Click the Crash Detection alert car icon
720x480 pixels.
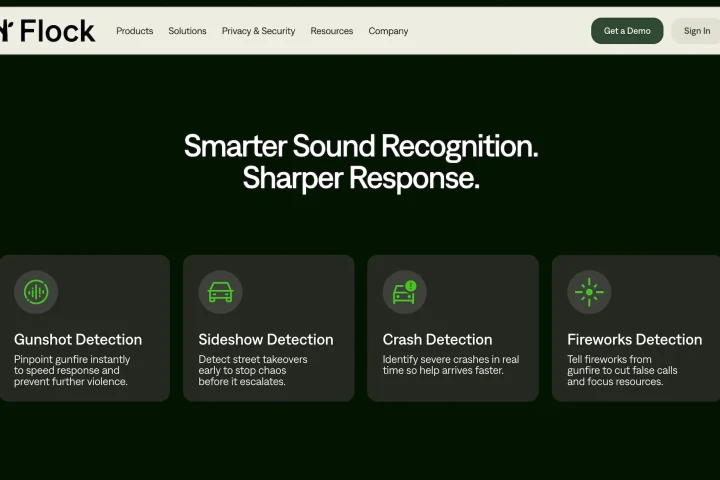coord(405,292)
